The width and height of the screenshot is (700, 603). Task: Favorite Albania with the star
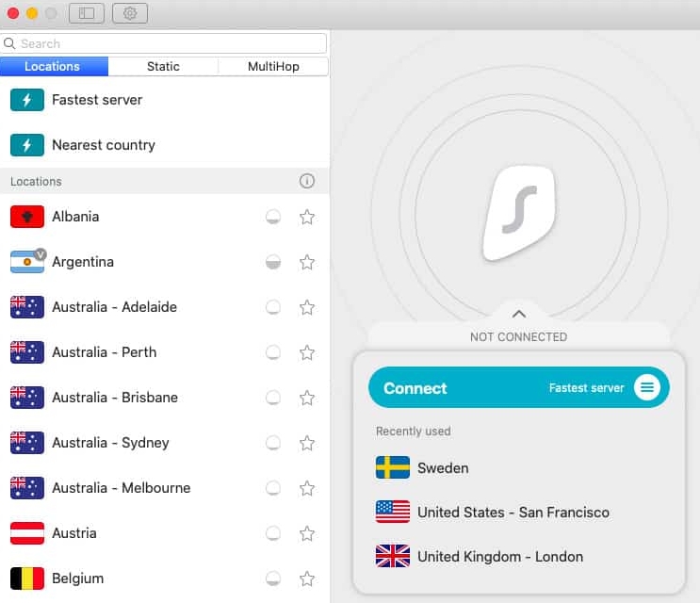pos(306,217)
